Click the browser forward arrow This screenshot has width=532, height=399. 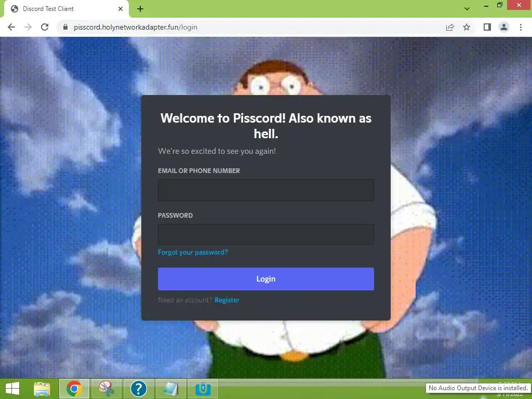[x=28, y=27]
